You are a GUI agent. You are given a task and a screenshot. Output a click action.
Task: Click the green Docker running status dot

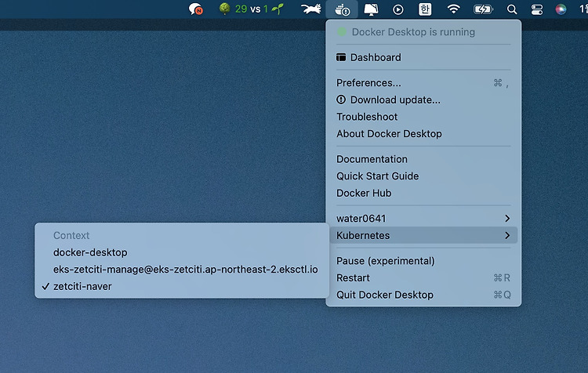pyautogui.click(x=342, y=32)
